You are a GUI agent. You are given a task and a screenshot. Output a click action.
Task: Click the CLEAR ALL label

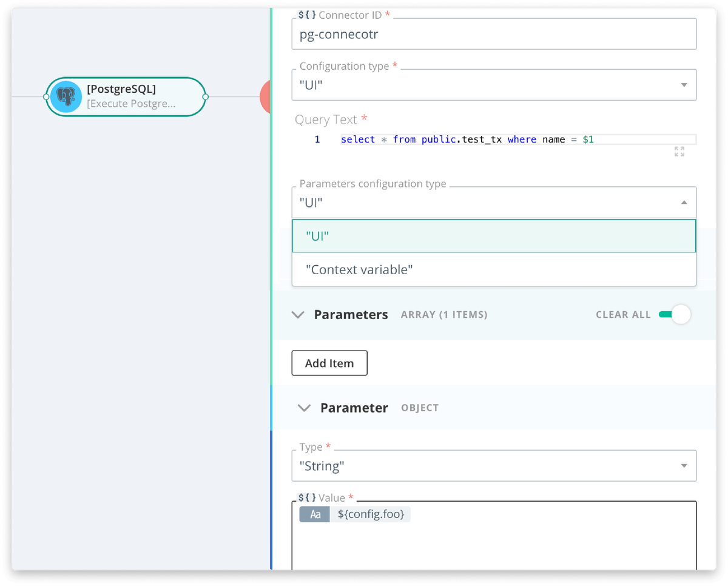623,314
